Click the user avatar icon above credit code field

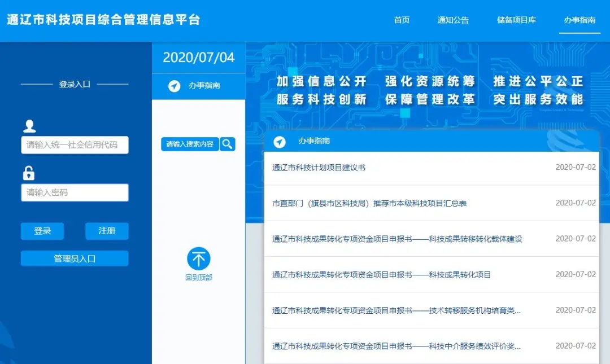point(29,126)
